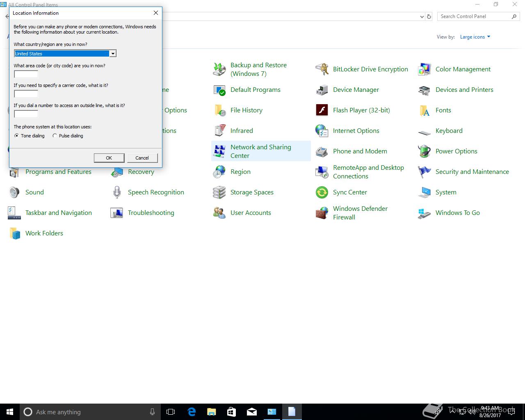Image resolution: width=525 pixels, height=420 pixels.
Task: Expand address bar history dropdown
Action: coord(422,17)
